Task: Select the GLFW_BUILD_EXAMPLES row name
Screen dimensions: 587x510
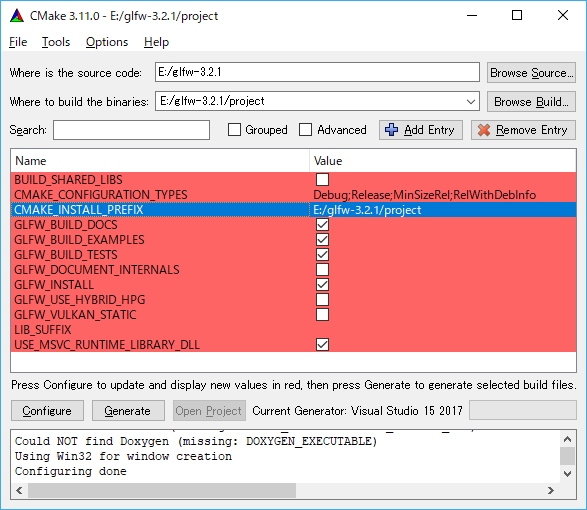Action: pyautogui.click(x=79, y=240)
